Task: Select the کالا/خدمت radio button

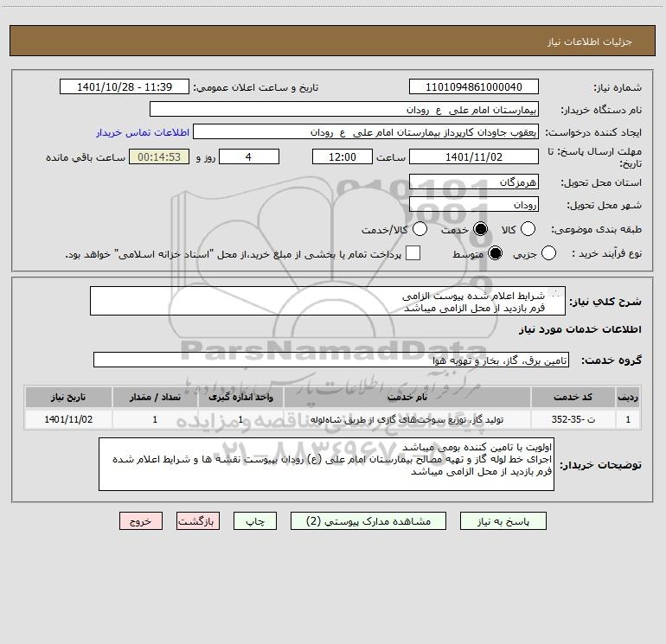Action: [419, 229]
